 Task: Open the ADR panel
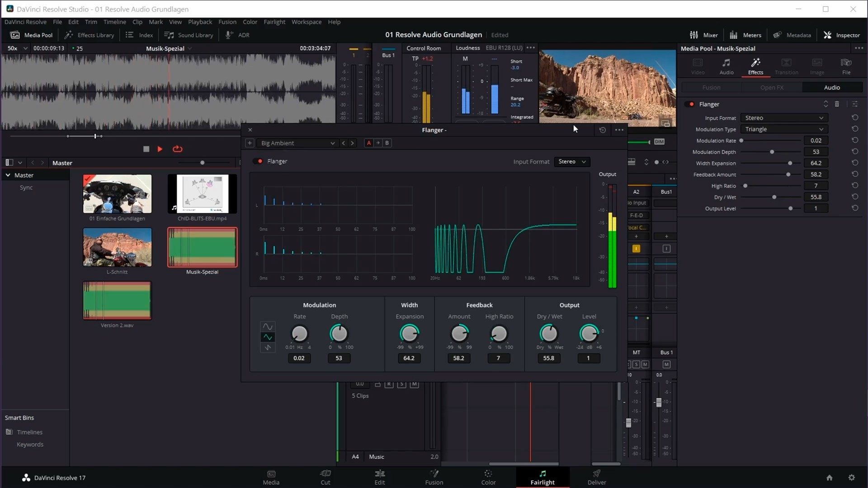coord(237,35)
